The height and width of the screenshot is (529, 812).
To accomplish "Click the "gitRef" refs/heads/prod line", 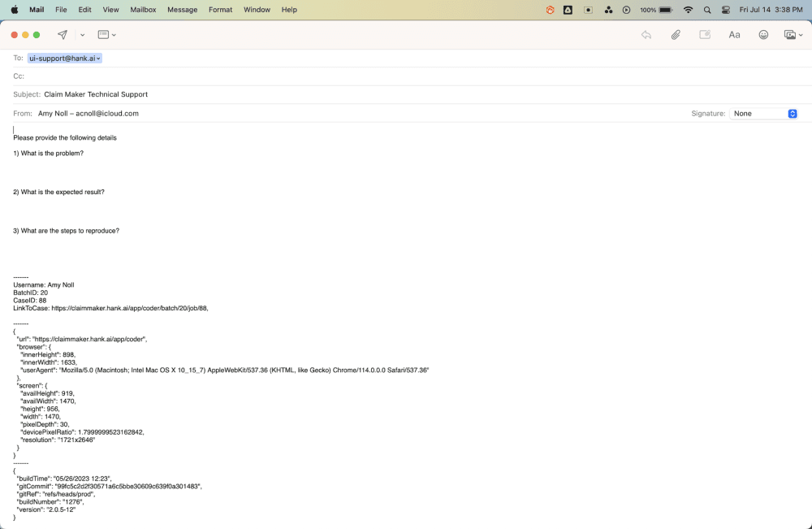I will point(56,494).
